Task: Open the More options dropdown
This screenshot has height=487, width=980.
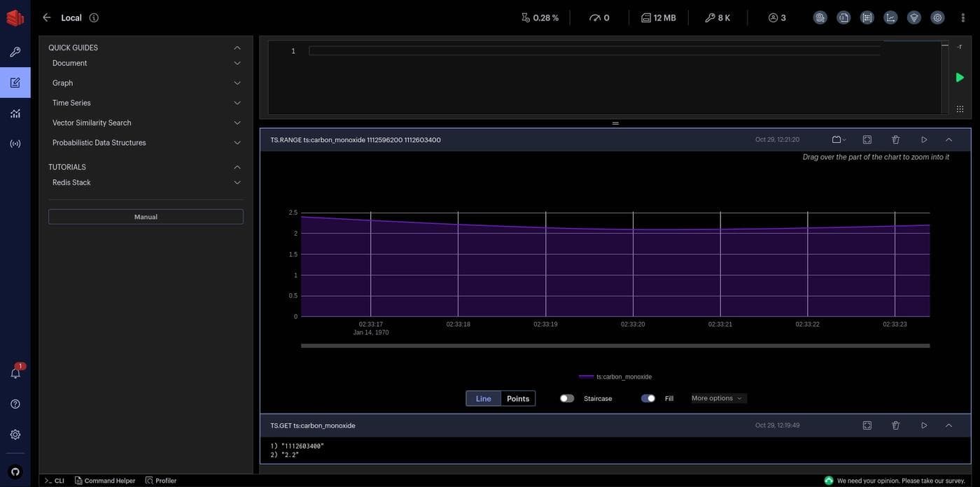Action: click(x=717, y=399)
